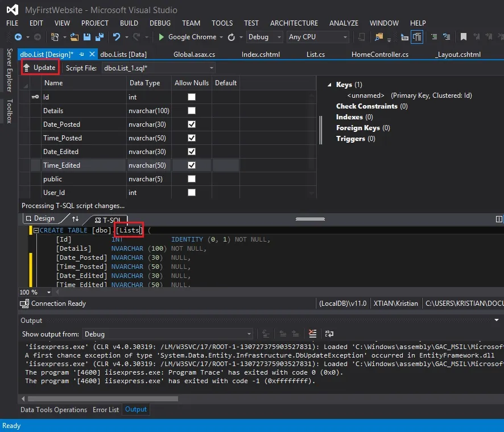Image resolution: width=504 pixels, height=432 pixels.
Task: Open the Output panel options arrow
Action: [496, 320]
